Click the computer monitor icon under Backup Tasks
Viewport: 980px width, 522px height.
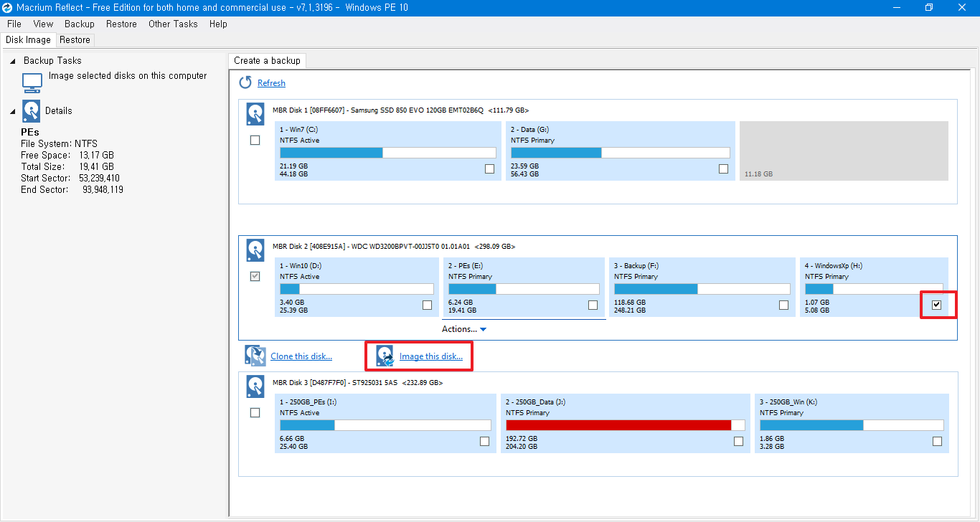pyautogui.click(x=32, y=82)
